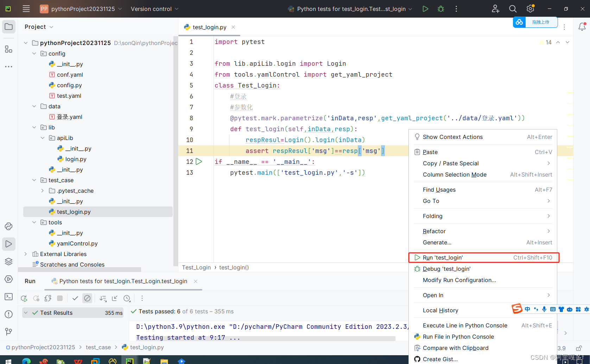
Task: Open the Problems tool window
Action: tap(9, 314)
